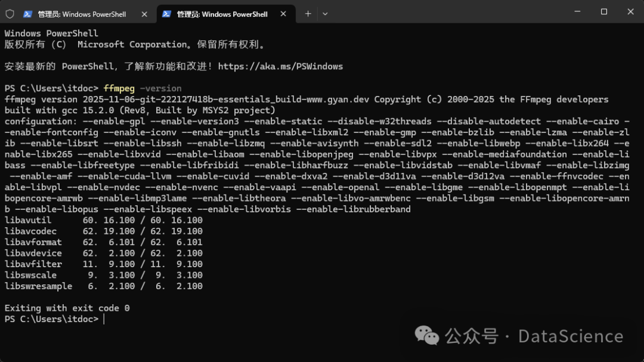Maximize the terminal window
The image size is (644, 362).
tap(603, 11)
